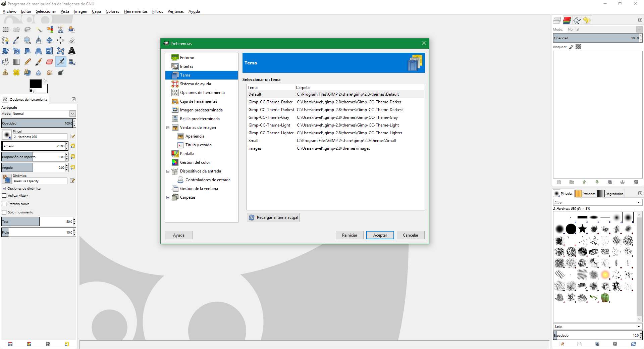Switch to the Degradados tab
Image resolution: width=644 pixels, height=349 pixels.
tap(611, 194)
